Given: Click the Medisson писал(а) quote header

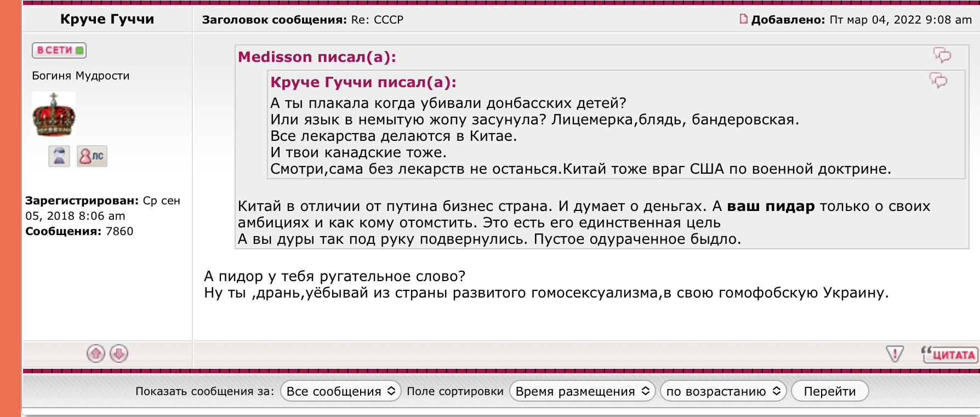Looking at the screenshot, I should pyautogui.click(x=317, y=57).
